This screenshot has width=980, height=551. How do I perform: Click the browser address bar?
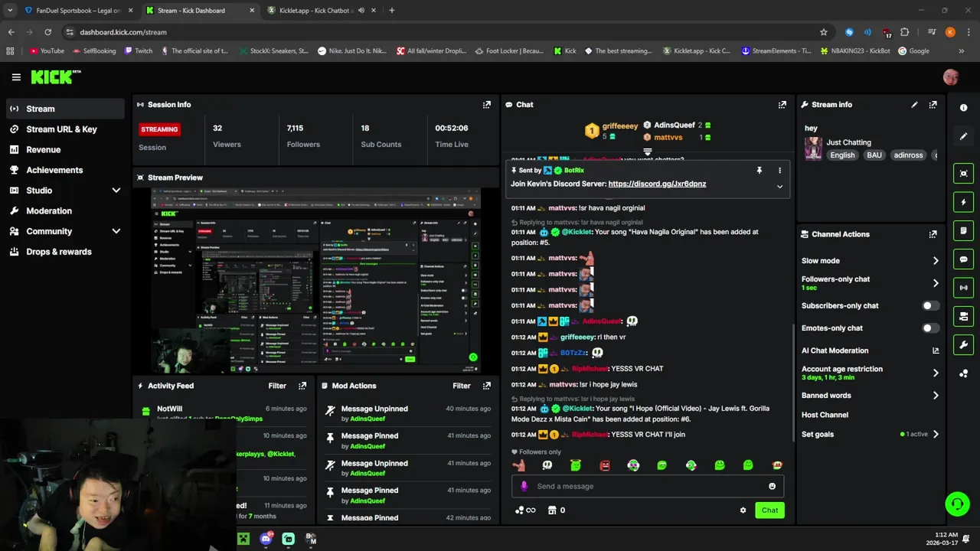[x=444, y=32]
